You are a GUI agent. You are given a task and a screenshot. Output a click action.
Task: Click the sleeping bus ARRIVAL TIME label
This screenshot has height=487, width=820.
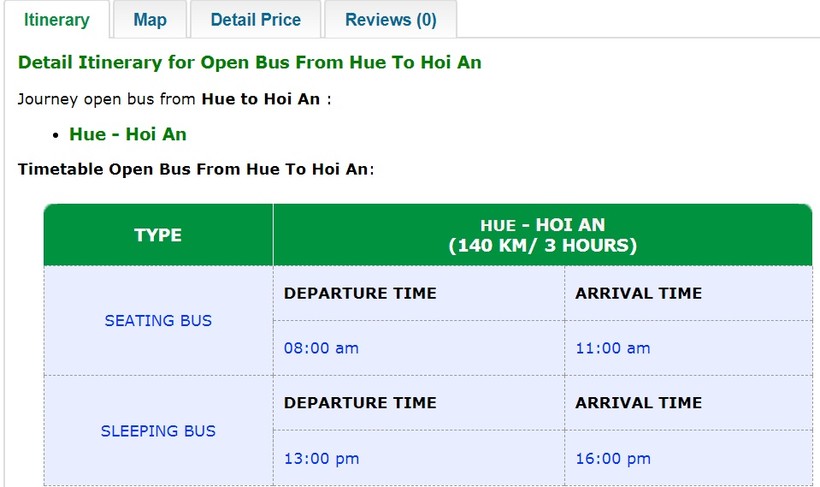[x=639, y=403]
